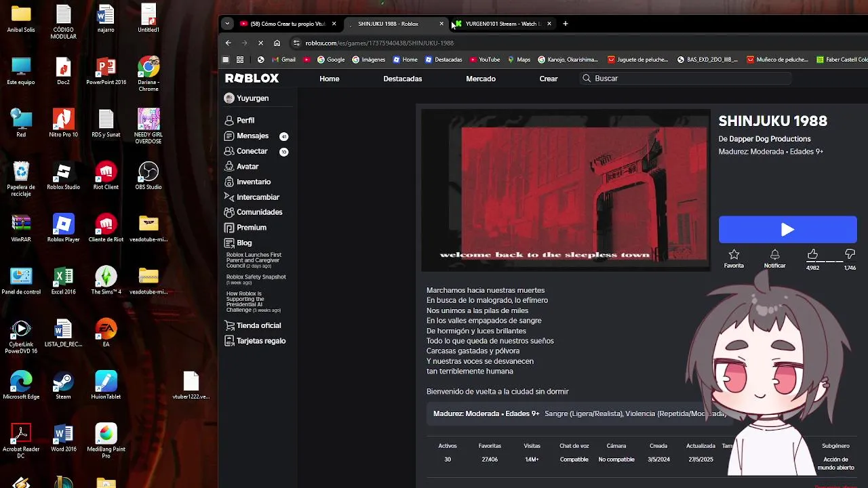The height and width of the screenshot is (488, 868).
Task: Open the Roblox Home menu item
Action: click(x=329, y=79)
